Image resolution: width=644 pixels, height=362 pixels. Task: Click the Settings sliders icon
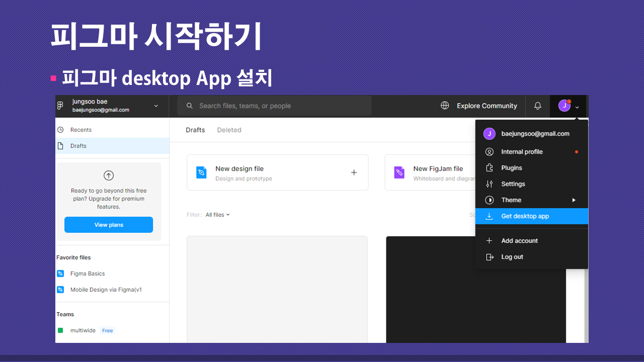click(x=489, y=184)
